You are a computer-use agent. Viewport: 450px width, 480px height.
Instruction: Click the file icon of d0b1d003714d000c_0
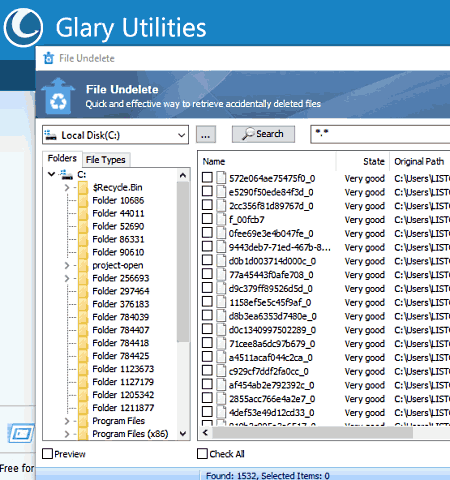click(x=221, y=261)
